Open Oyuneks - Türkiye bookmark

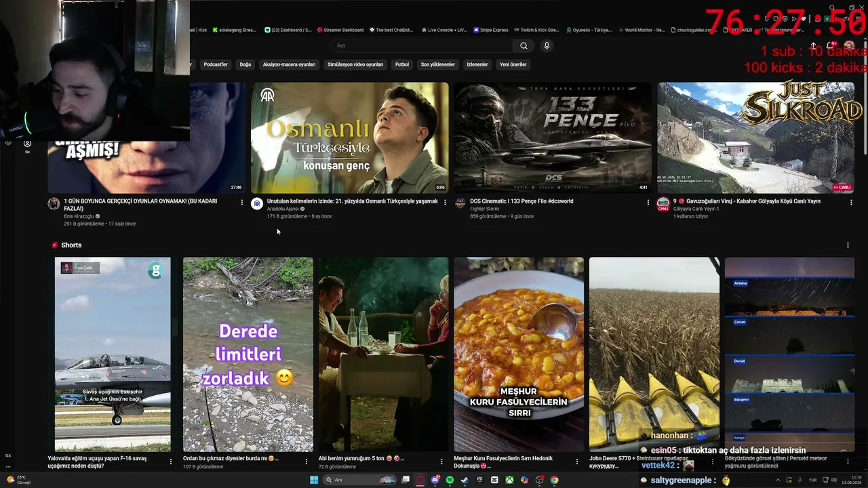pos(589,30)
